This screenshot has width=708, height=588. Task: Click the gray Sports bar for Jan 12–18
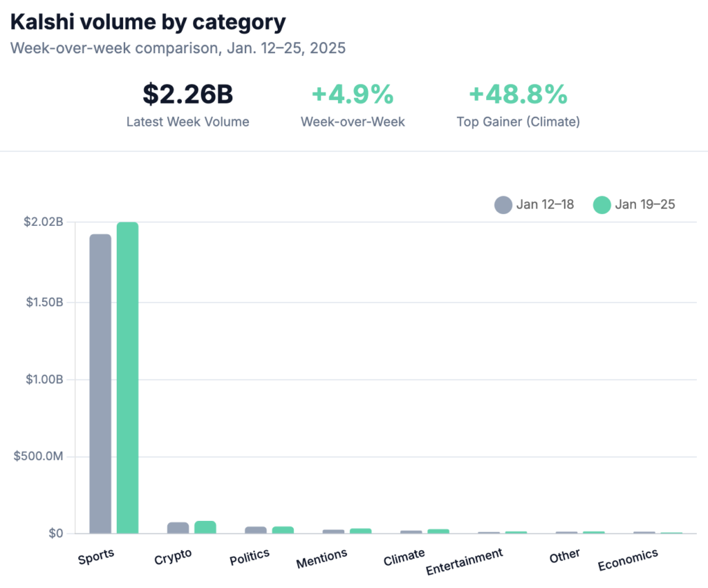[x=100, y=383]
